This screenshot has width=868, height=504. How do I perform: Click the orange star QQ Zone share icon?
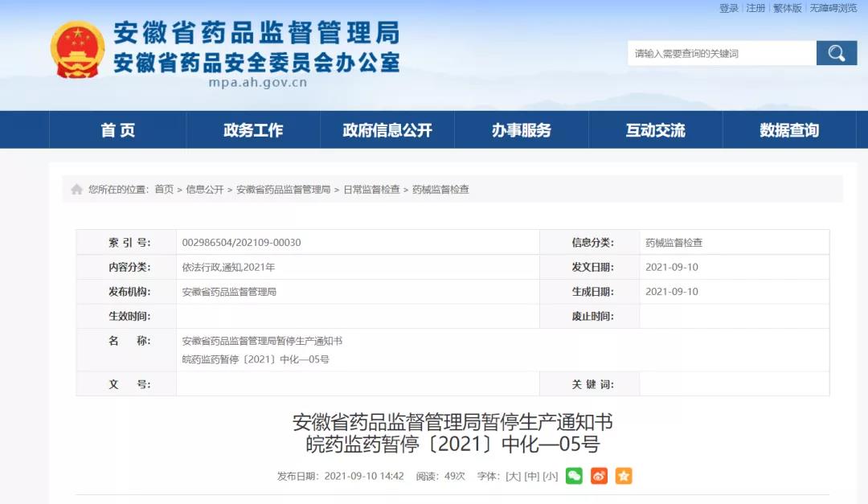coord(624,476)
